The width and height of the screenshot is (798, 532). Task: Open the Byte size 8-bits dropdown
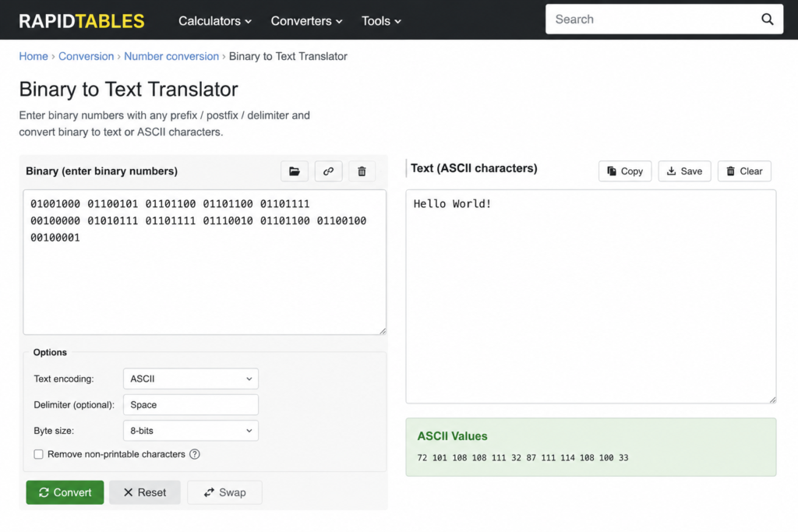[191, 431]
